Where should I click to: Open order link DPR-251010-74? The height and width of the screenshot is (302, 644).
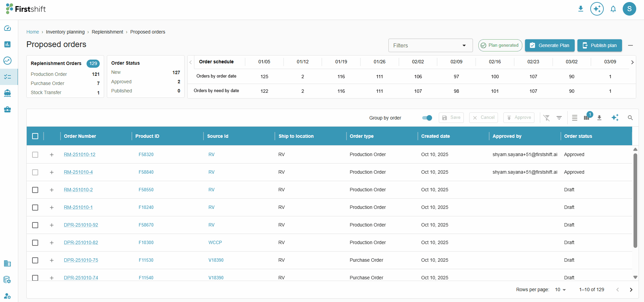point(81,278)
